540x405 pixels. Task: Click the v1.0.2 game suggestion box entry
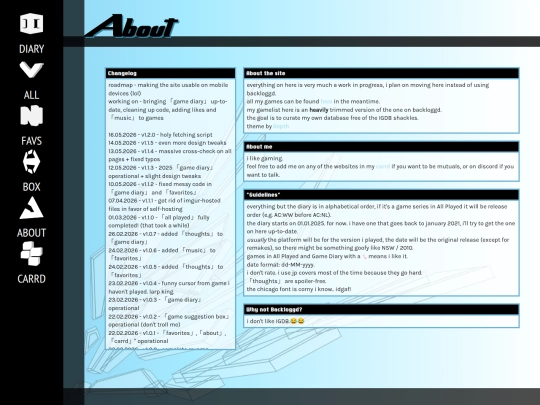coord(169,321)
